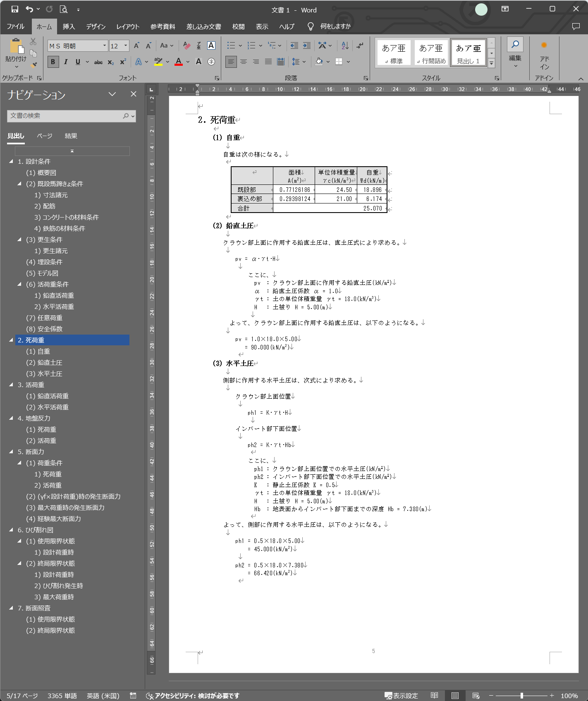Click the yellow text highlight color button
The width and height of the screenshot is (588, 701).
pyautogui.click(x=158, y=62)
